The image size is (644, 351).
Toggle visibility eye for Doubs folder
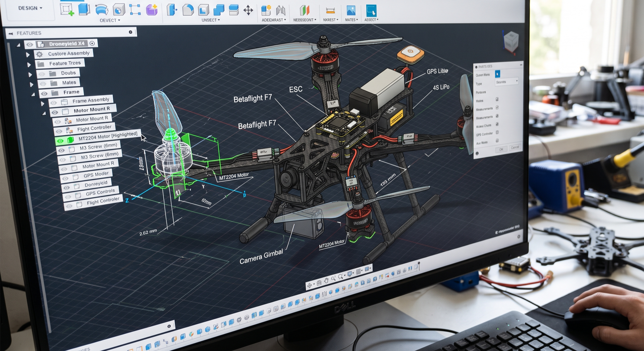tap(42, 74)
